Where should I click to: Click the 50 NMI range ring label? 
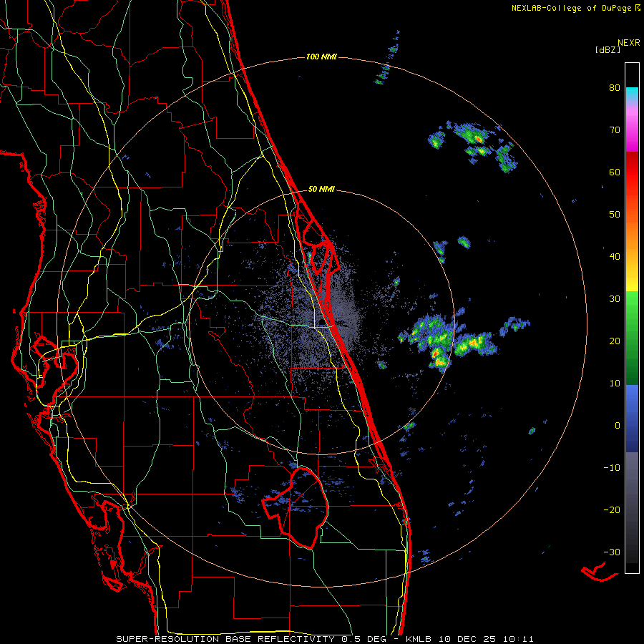pos(321,190)
